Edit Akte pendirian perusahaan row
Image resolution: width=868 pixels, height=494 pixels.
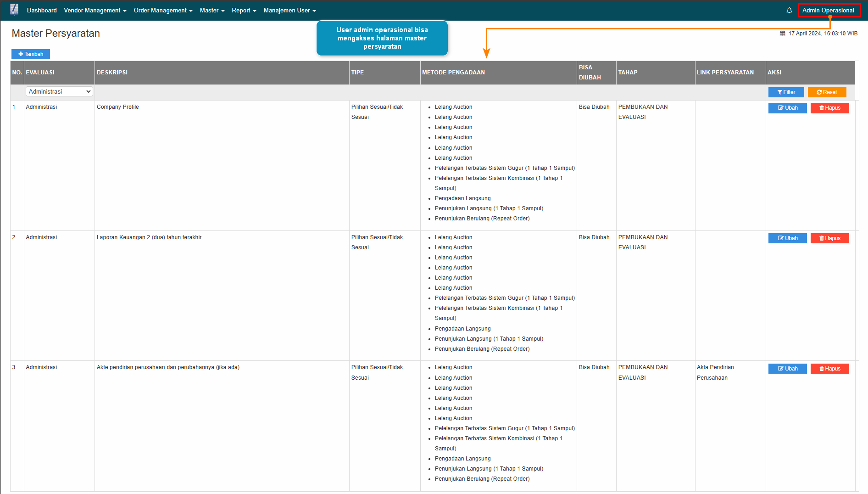(x=787, y=369)
